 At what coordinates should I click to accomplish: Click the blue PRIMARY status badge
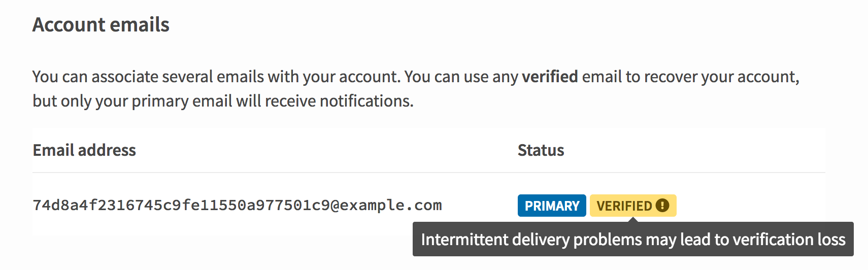552,206
